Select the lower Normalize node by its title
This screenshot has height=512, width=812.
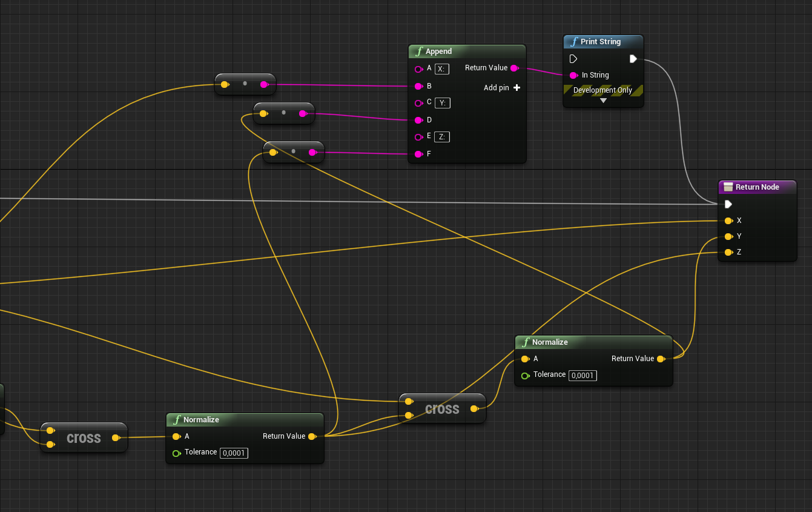201,420
